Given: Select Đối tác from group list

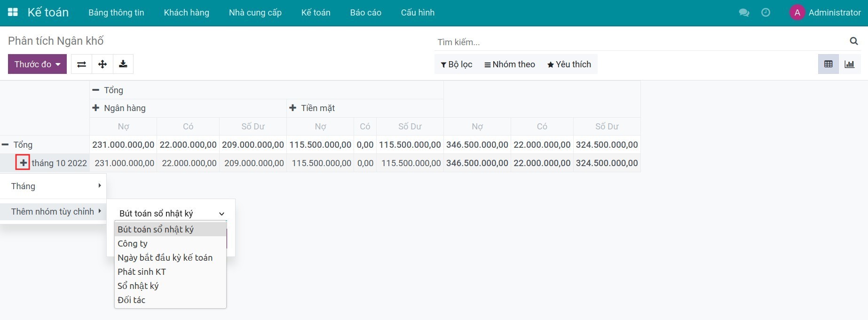Looking at the screenshot, I should [x=131, y=300].
